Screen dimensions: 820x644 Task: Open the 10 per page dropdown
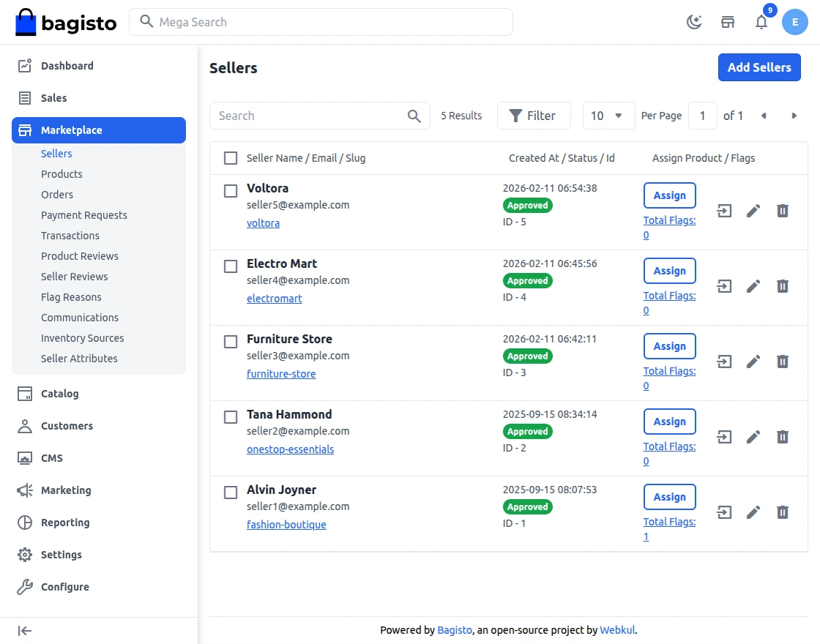point(608,116)
